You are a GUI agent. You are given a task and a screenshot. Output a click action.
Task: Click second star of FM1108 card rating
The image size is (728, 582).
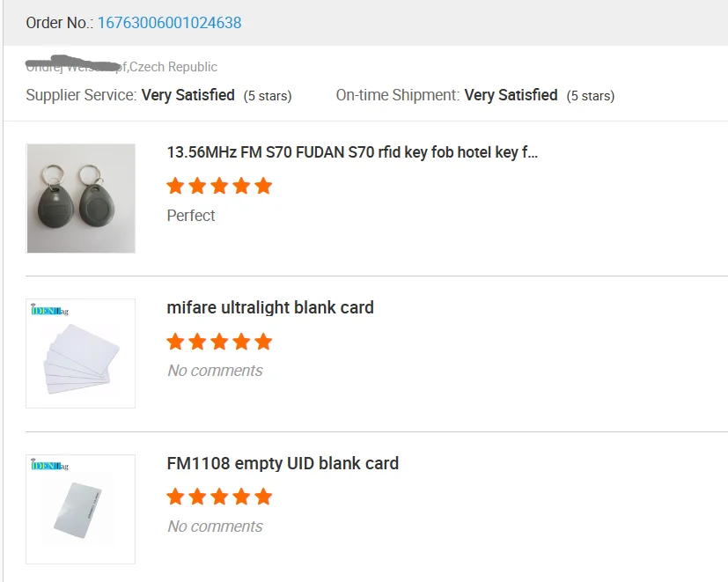pyautogui.click(x=197, y=497)
